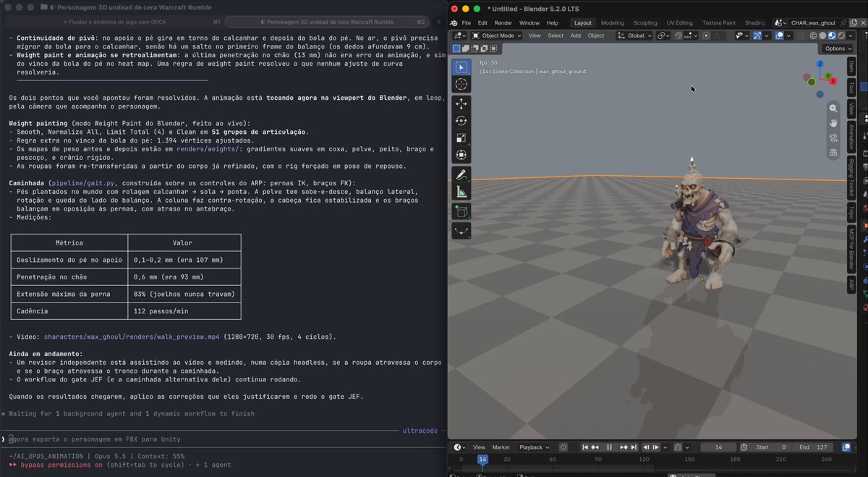The image size is (868, 477).
Task: Click the End frame field showing 127
Action: 814,447
